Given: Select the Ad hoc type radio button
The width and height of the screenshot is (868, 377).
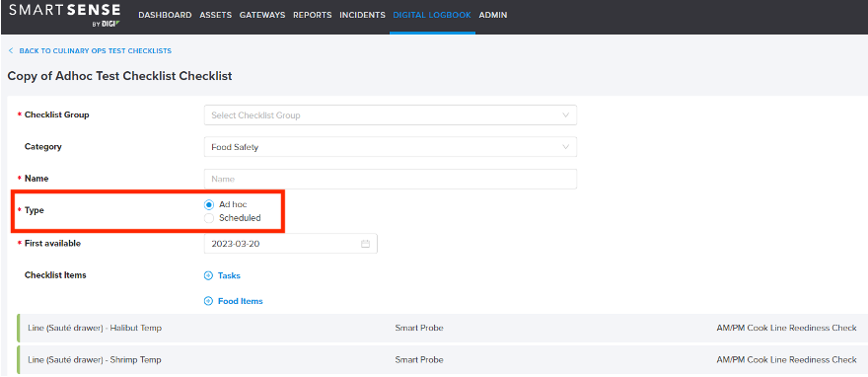Looking at the screenshot, I should (x=209, y=205).
